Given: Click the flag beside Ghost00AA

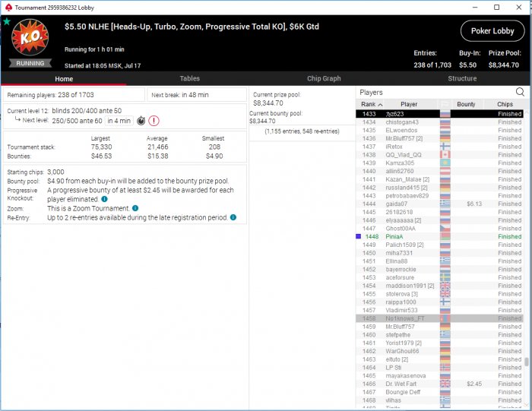Looking at the screenshot, I should click(445, 228).
